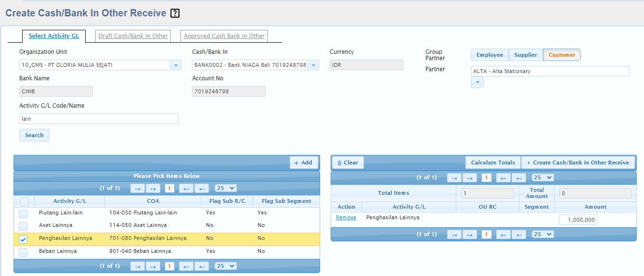Image resolution: width=644 pixels, height=276 pixels.
Task: Go to last page in top-right paginator
Action: 518,177
